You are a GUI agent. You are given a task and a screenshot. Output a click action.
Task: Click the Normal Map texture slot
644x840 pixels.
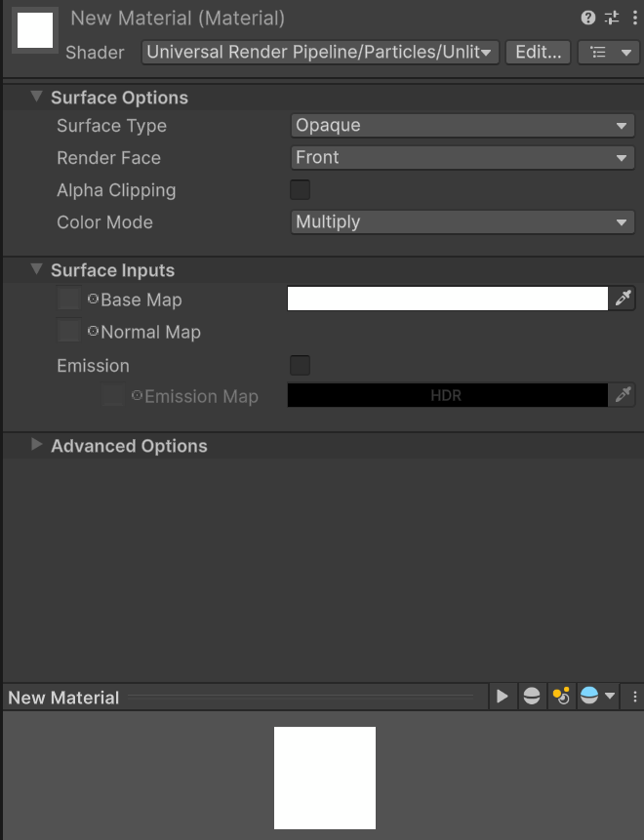[x=69, y=331]
